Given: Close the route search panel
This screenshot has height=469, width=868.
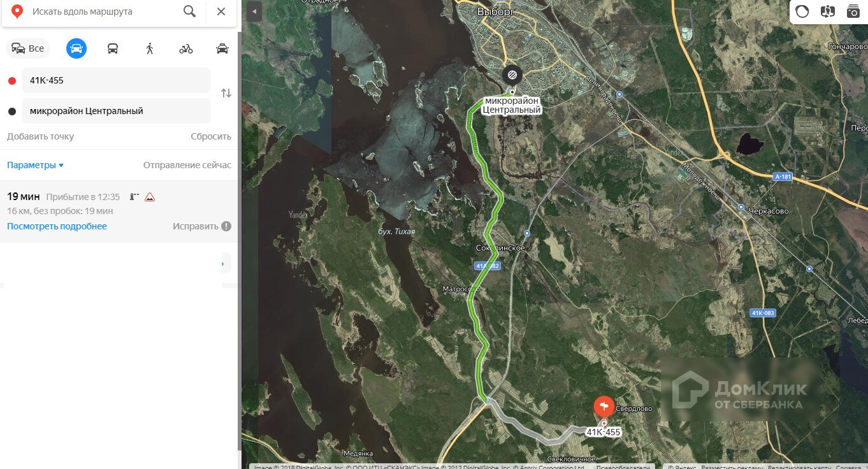Looking at the screenshot, I should (221, 11).
